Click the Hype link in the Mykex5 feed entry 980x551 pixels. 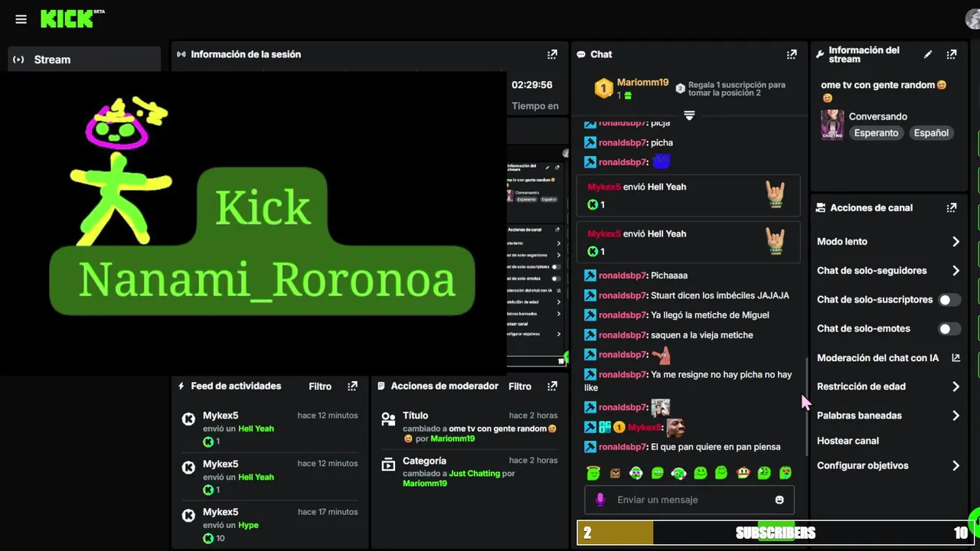[x=248, y=525]
